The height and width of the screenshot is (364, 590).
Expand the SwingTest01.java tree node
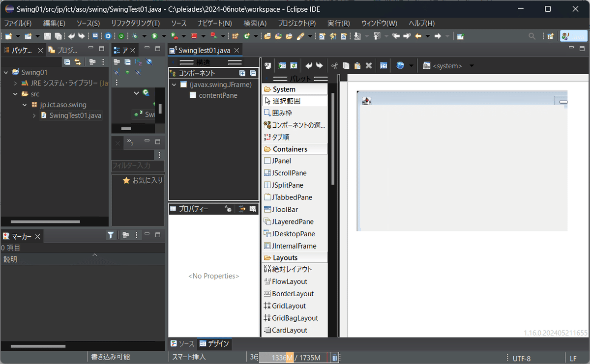pyautogui.click(x=34, y=115)
